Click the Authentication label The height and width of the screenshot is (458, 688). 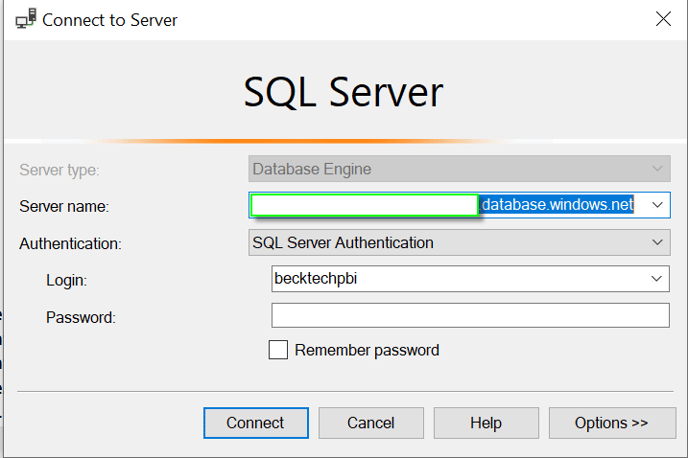pyautogui.click(x=70, y=243)
